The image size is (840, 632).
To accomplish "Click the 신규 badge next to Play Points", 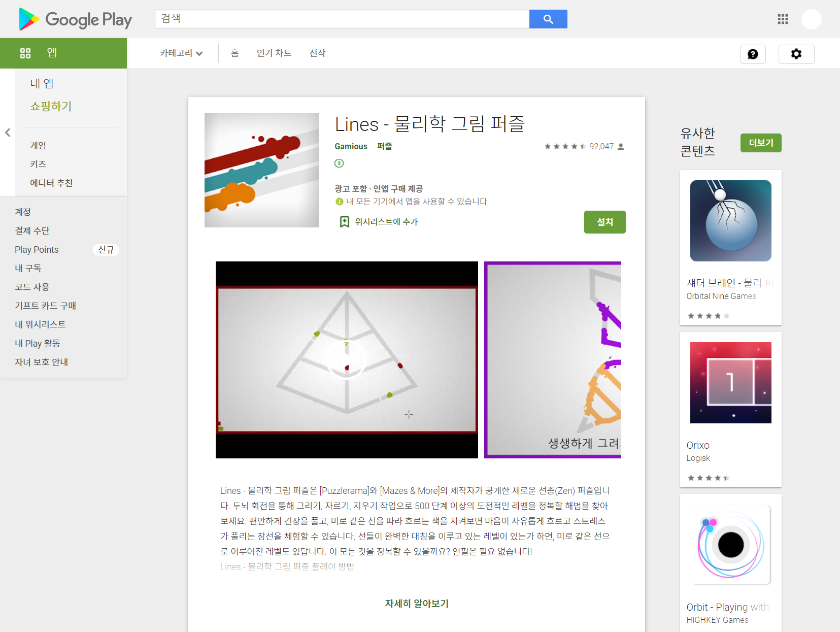I will [106, 250].
